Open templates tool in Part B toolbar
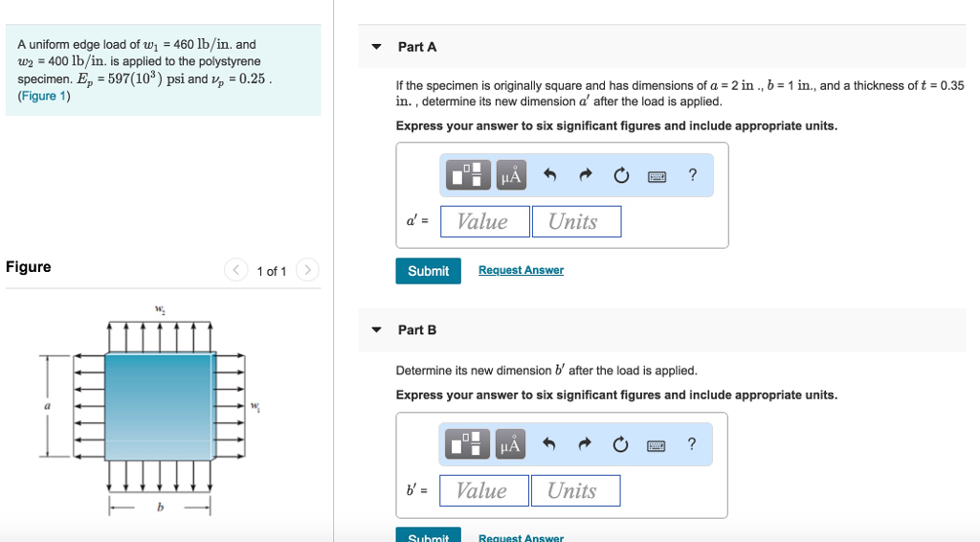Image resolution: width=980 pixels, height=542 pixels. coord(469,444)
